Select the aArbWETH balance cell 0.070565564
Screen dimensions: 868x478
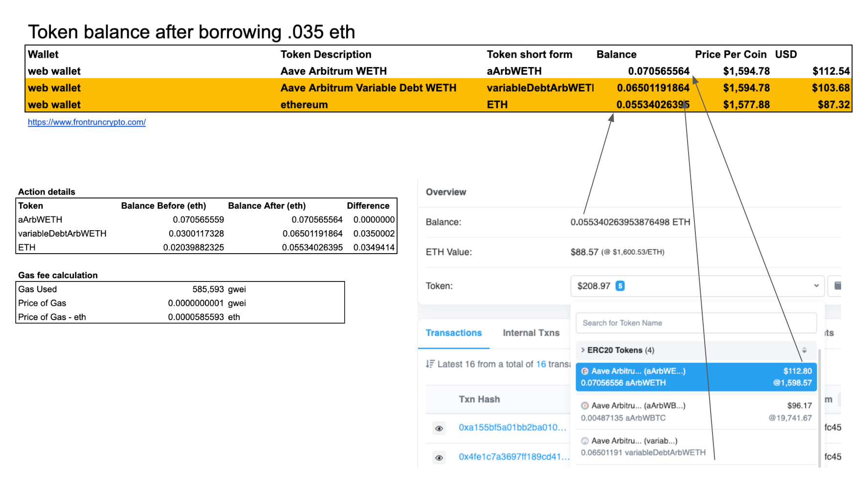(x=658, y=71)
